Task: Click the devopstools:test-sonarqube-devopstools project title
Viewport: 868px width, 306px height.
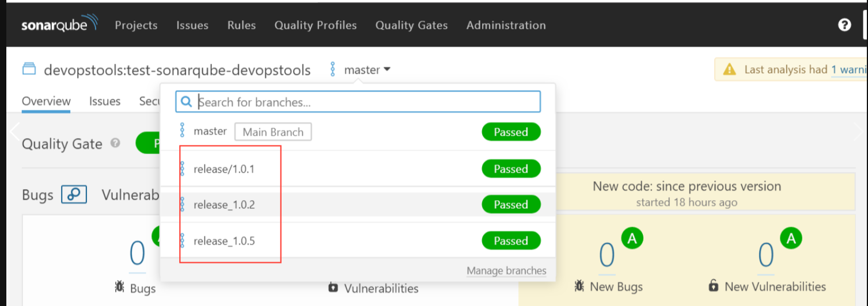Action: (x=177, y=70)
